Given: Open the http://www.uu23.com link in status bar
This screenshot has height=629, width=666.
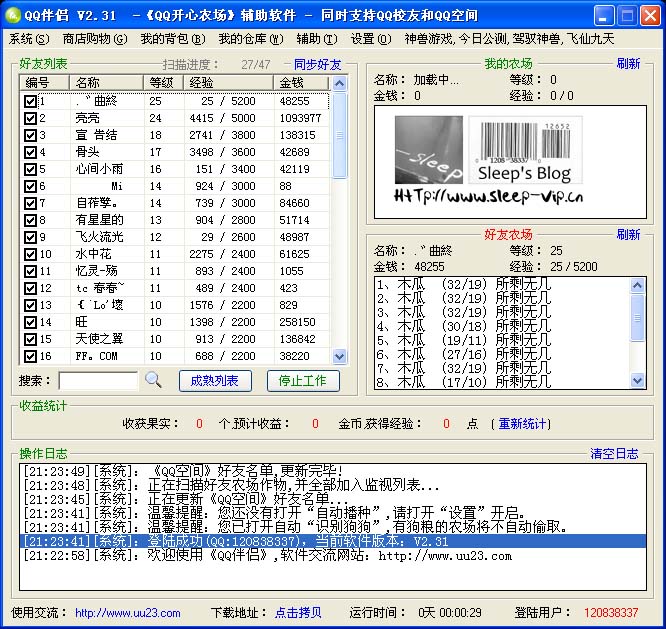Looking at the screenshot, I should pos(127,613).
